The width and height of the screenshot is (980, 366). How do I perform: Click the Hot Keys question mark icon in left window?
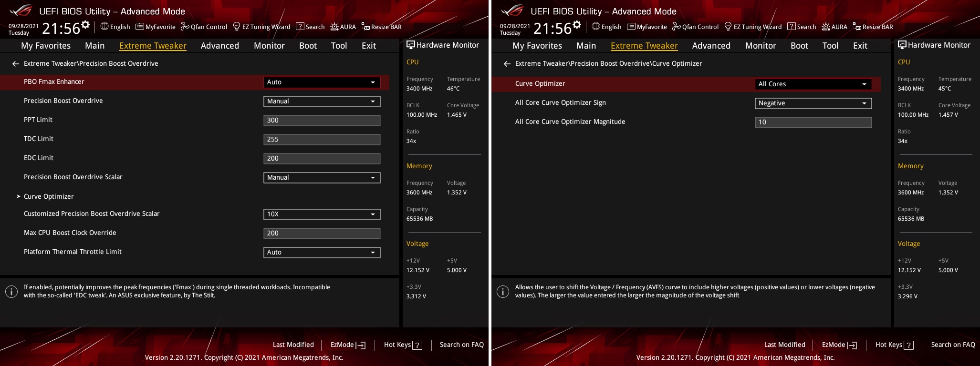pyautogui.click(x=417, y=345)
